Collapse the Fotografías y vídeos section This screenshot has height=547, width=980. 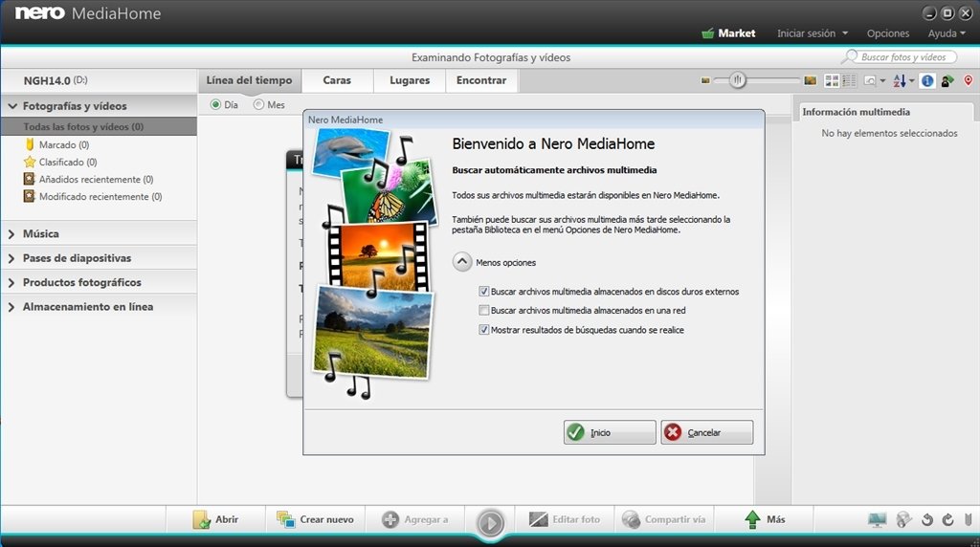[12, 106]
